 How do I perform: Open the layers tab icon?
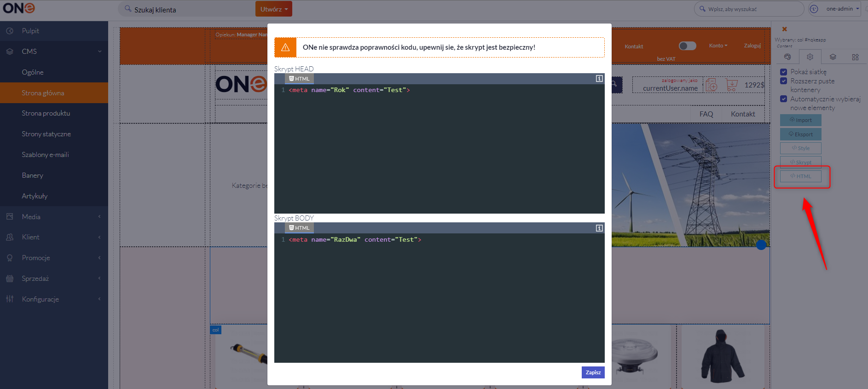point(833,57)
